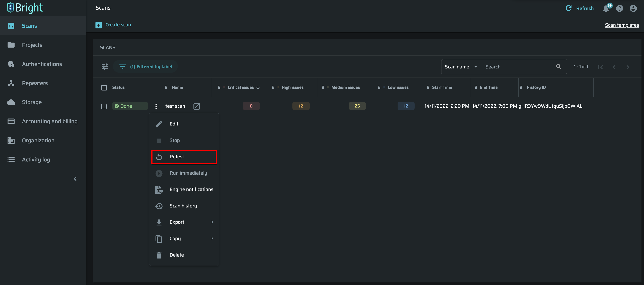Image resolution: width=644 pixels, height=285 pixels.
Task: Open the user account profile icon
Action: (633, 9)
